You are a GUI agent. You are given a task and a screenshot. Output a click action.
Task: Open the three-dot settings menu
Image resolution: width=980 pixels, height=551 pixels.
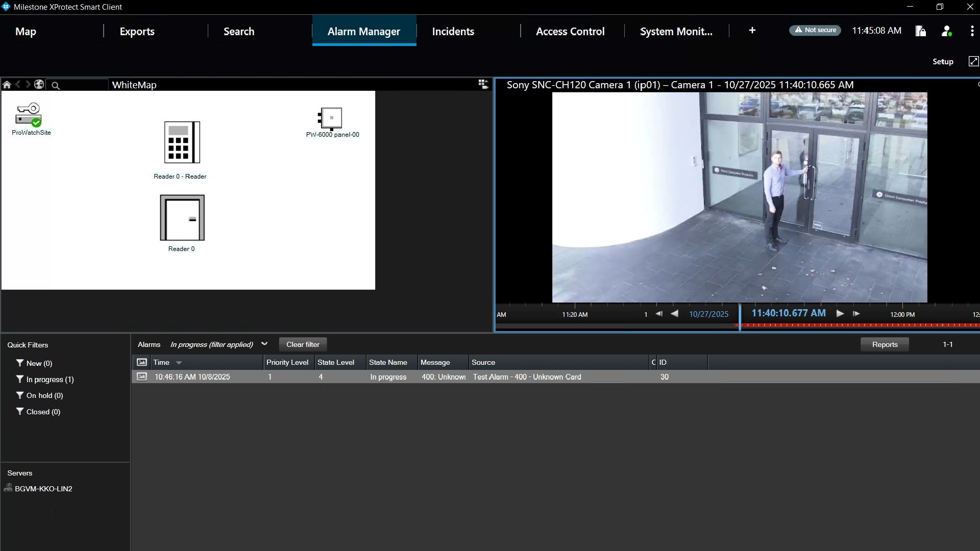971,31
